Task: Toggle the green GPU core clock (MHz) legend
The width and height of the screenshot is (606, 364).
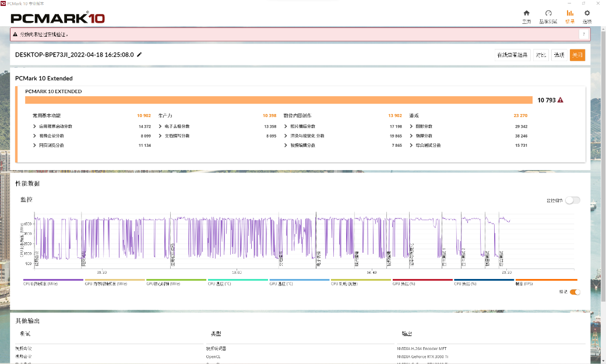Action: [x=176, y=282]
